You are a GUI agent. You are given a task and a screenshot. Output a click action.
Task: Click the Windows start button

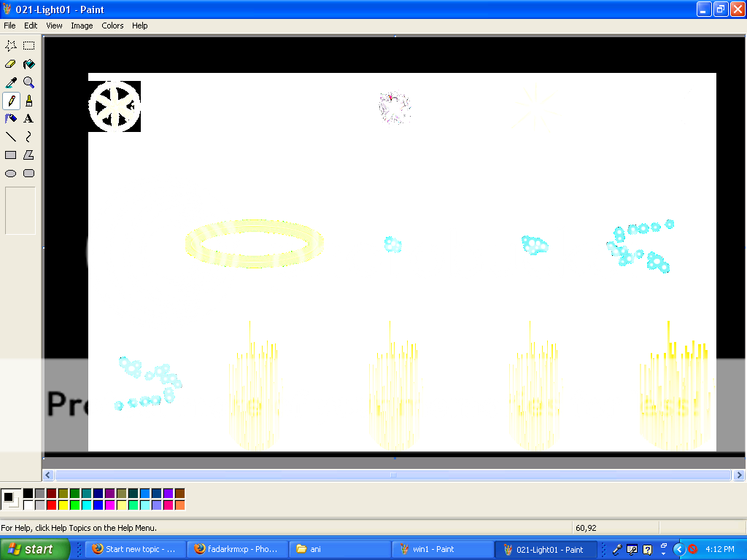tap(35, 549)
